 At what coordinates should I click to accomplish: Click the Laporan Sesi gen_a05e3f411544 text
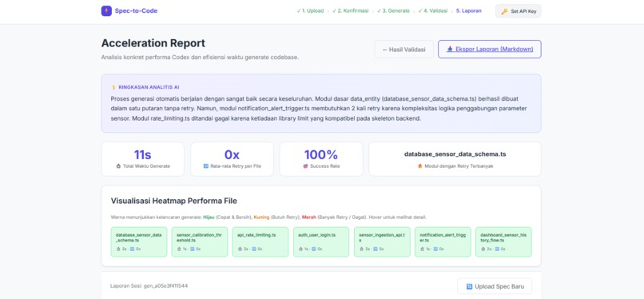[x=149, y=285]
